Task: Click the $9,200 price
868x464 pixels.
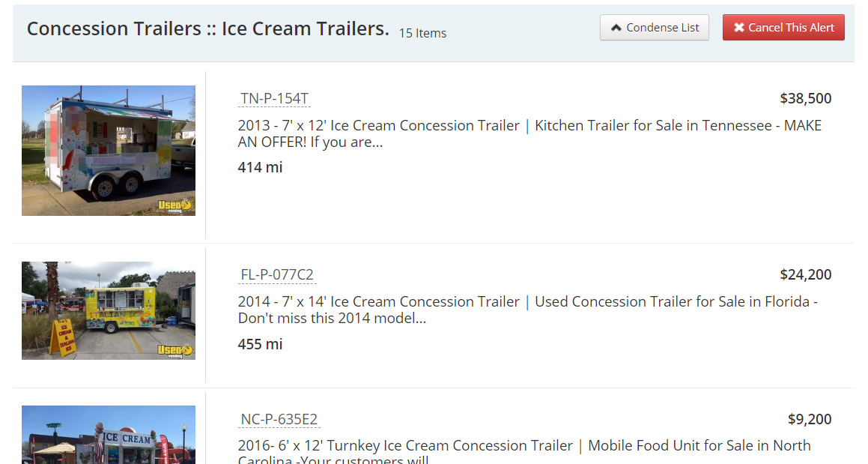Action: tap(809, 419)
